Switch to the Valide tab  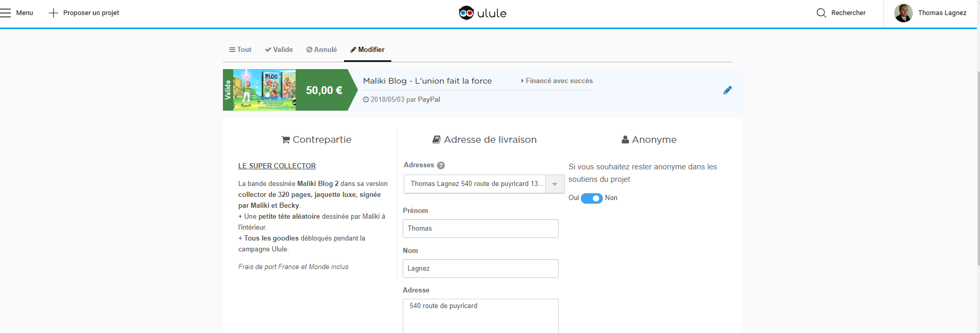[x=279, y=50]
